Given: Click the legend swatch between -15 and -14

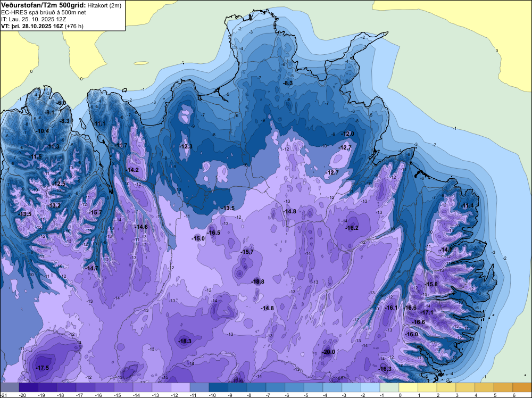Looking at the screenshot, I should pos(123,387).
